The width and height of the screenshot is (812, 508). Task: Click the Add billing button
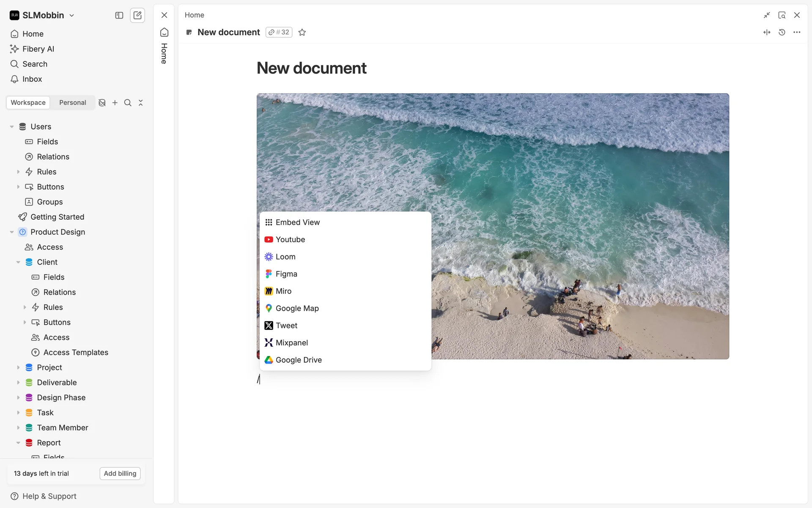120,473
